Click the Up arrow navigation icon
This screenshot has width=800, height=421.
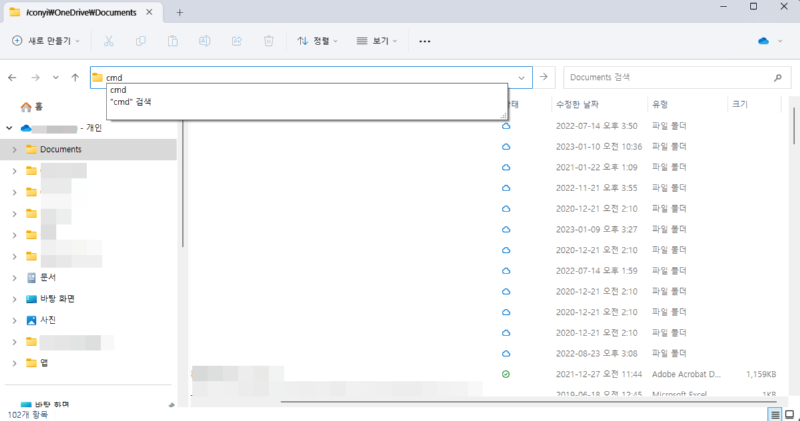point(75,77)
